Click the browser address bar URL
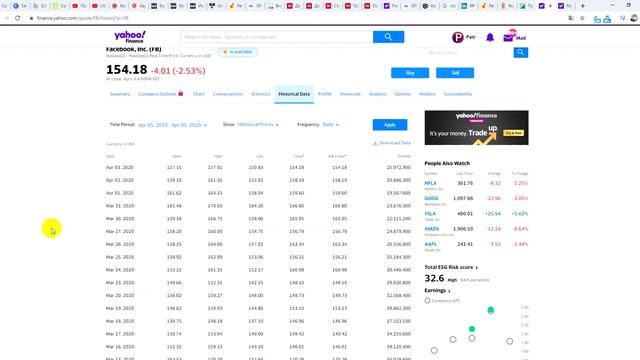Viewport: 640px width, 360px height. pos(82,18)
